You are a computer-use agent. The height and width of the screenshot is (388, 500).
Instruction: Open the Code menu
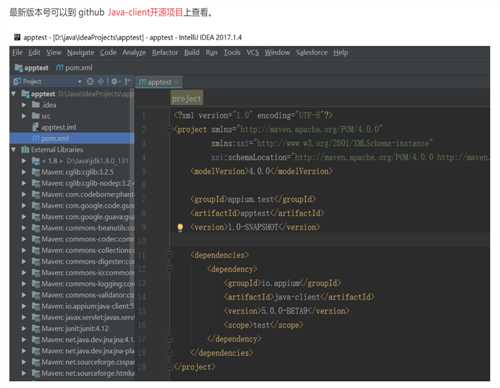pyautogui.click(x=108, y=52)
